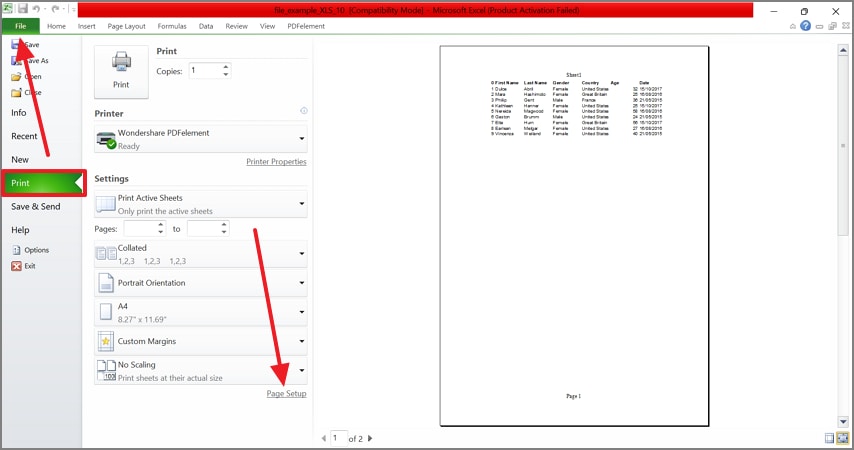
Task: Toggle Zoom to Page icon at bottom right
Action: 843,438
